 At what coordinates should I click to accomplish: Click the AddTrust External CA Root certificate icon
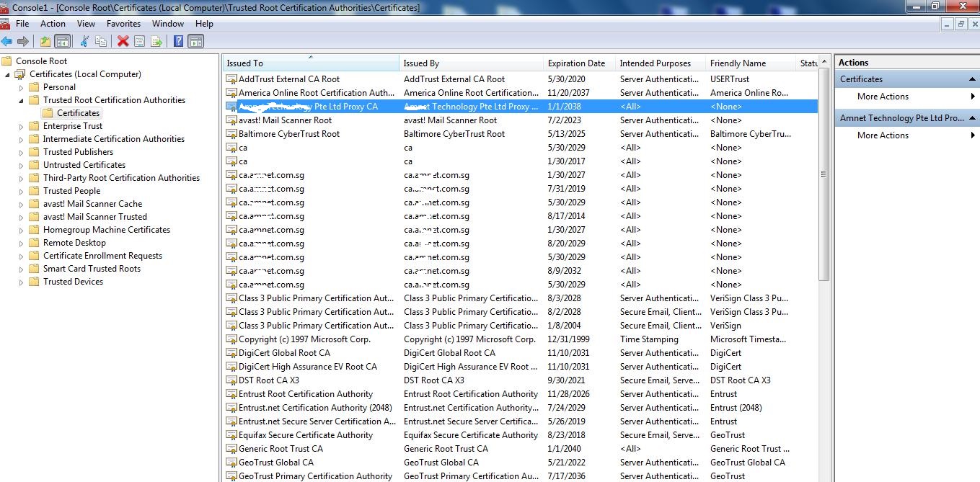(231, 79)
